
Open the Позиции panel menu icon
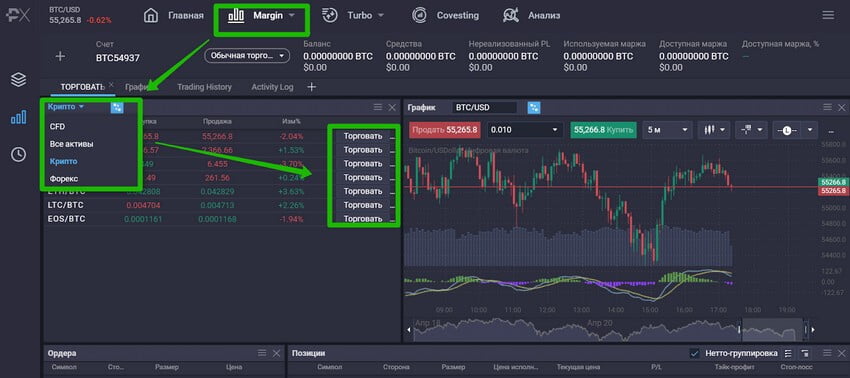coord(827,353)
